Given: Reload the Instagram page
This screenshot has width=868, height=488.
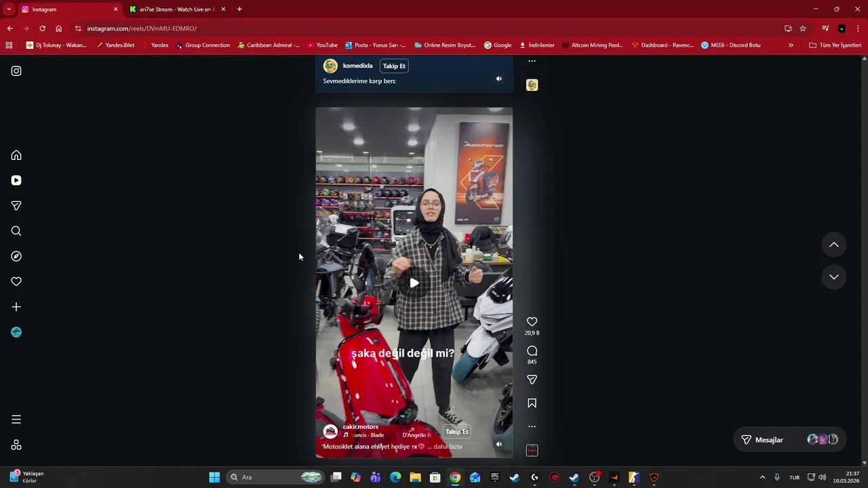Looking at the screenshot, I should click(42, 28).
